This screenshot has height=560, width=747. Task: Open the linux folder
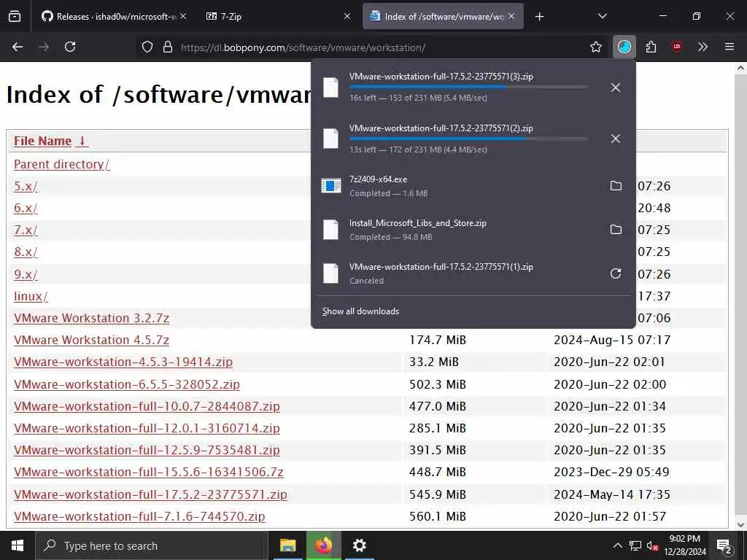pos(31,296)
